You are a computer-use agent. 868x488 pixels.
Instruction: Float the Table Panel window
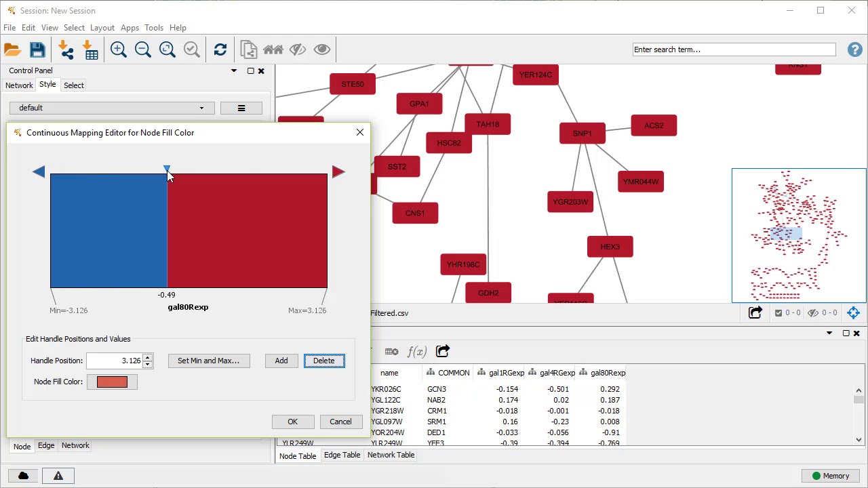click(846, 333)
